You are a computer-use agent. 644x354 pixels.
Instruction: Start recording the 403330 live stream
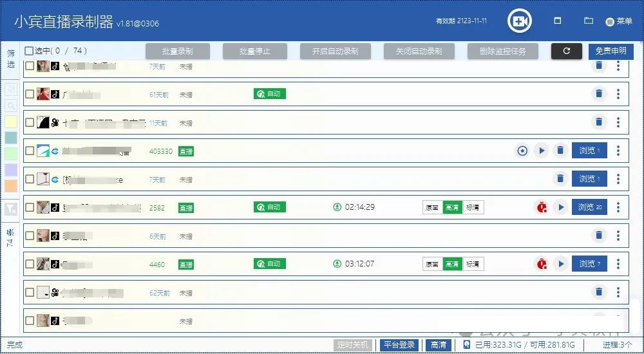tap(522, 151)
